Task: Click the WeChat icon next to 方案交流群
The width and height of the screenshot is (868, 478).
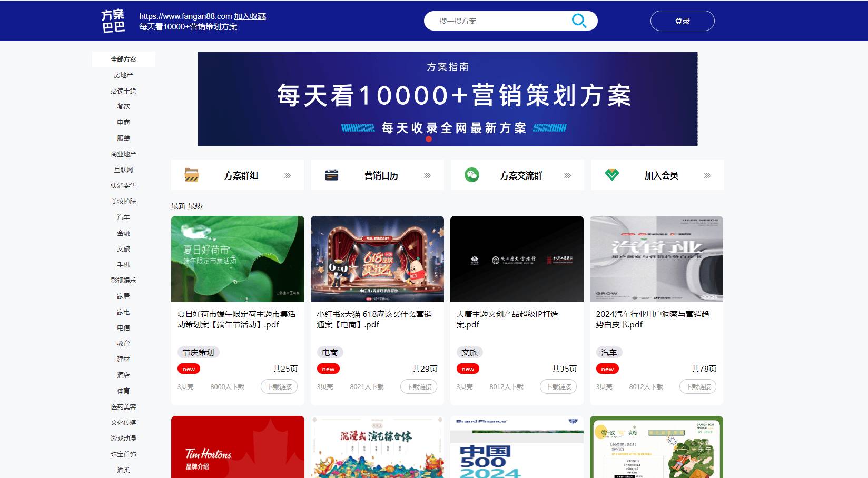Action: (x=471, y=174)
